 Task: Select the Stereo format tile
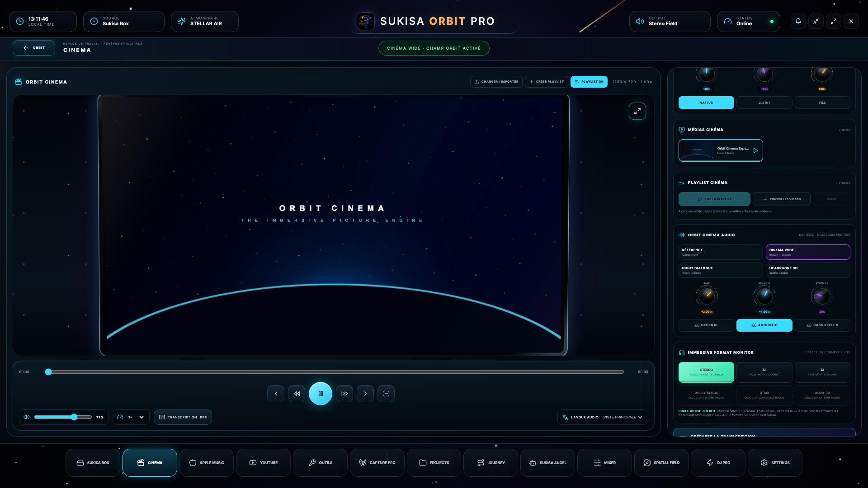click(x=706, y=372)
